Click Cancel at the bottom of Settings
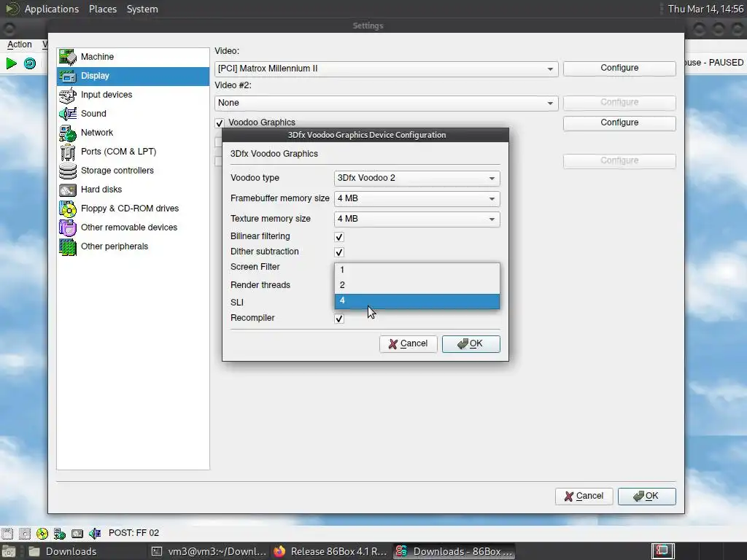Viewport: 747px width, 560px height. click(584, 496)
